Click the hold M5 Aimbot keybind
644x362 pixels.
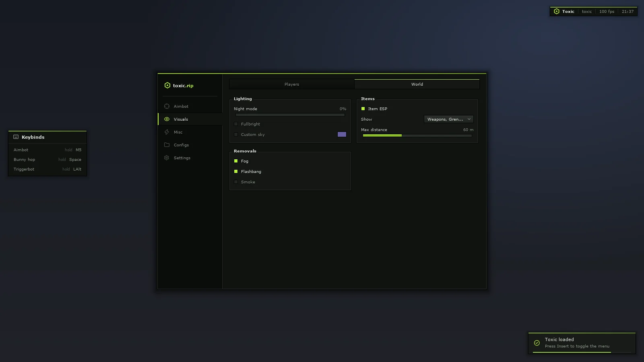pos(73,150)
